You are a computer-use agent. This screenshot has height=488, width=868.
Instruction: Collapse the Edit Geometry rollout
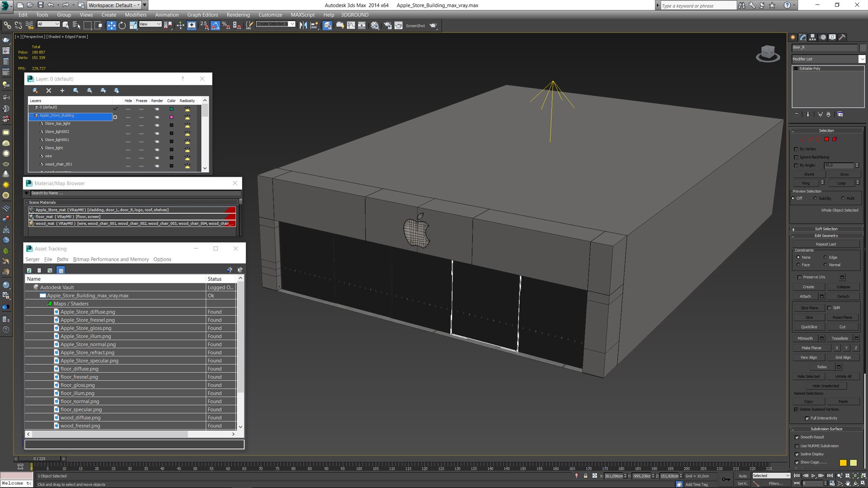click(826, 236)
